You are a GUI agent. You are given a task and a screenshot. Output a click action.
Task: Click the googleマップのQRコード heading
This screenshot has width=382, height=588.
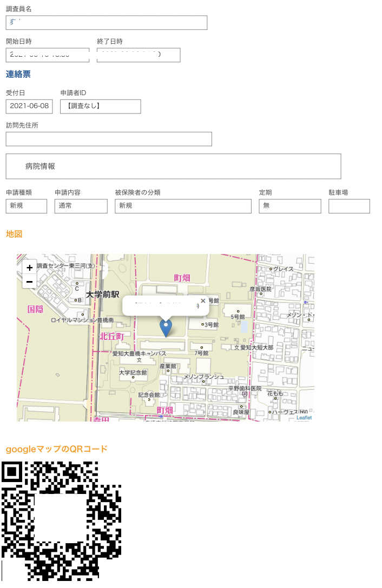[57, 449]
